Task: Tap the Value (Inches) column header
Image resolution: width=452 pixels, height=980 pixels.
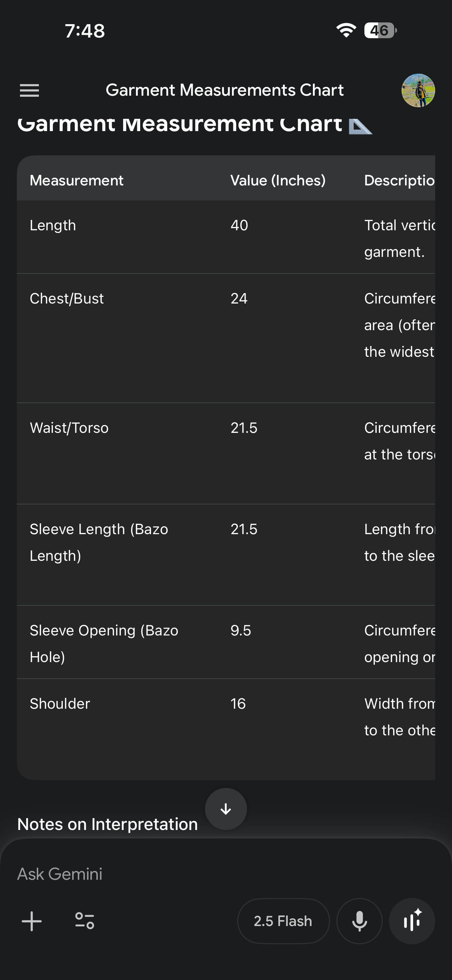Action: 278,180
